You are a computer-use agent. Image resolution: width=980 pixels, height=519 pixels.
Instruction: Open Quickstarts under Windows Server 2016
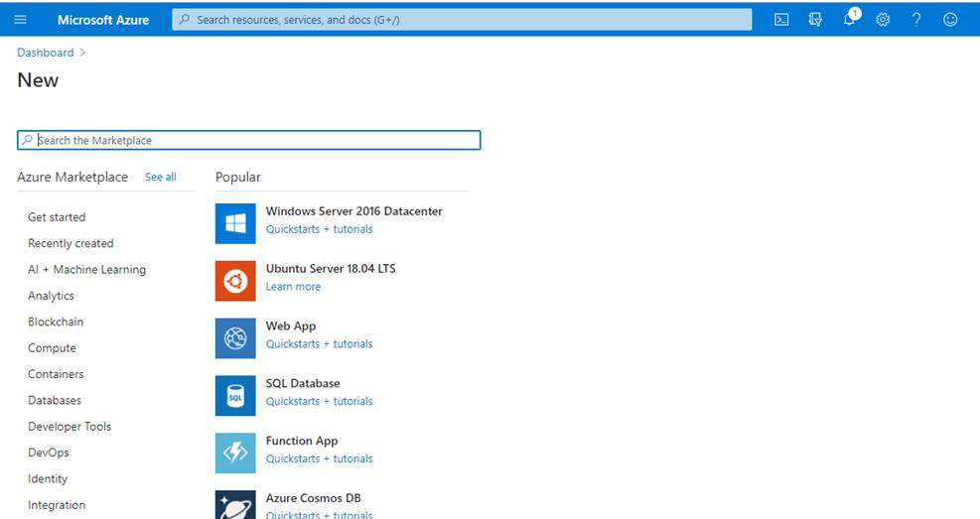pyautogui.click(x=319, y=229)
